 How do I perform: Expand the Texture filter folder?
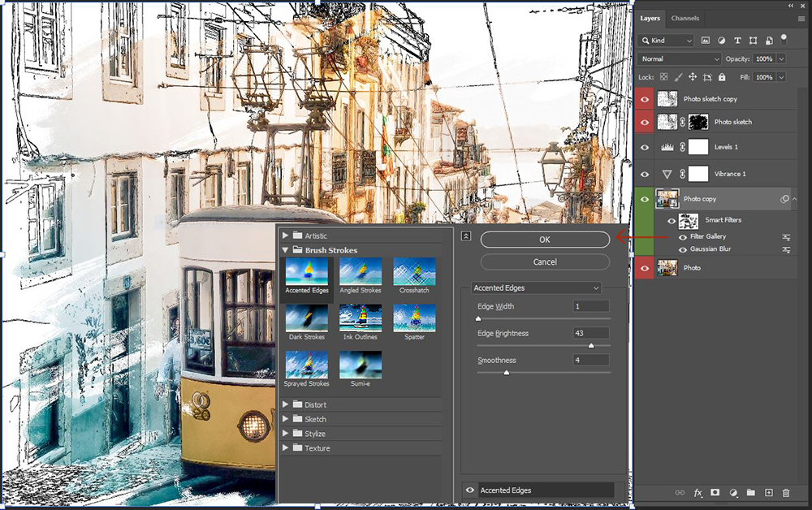tap(285, 447)
